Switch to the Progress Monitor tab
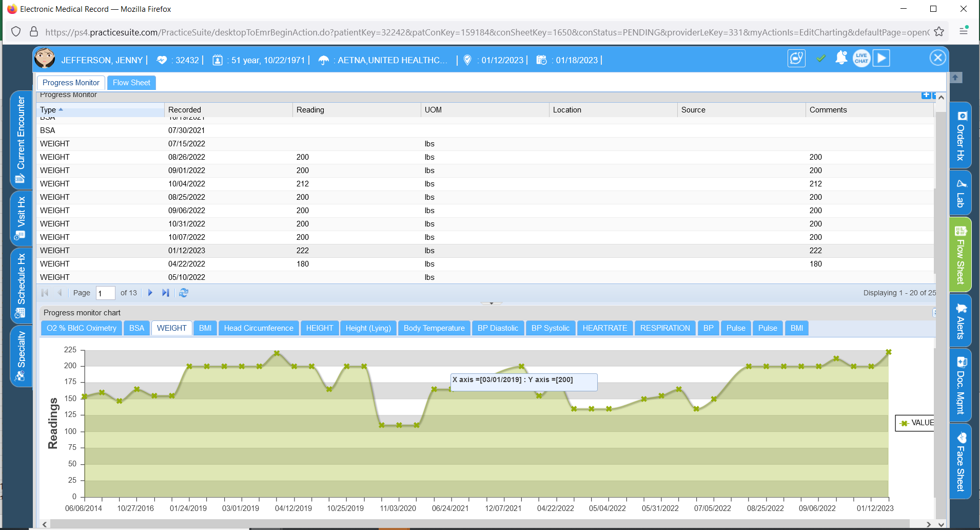The height and width of the screenshot is (530, 980). pos(71,83)
